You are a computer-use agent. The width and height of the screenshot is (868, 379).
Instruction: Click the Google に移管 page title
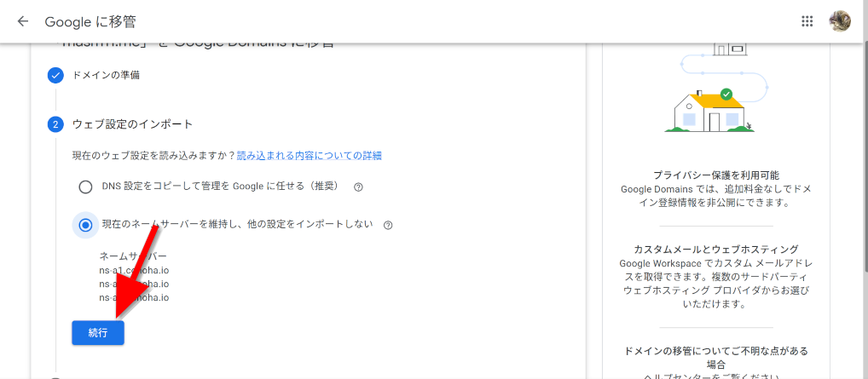(x=90, y=21)
